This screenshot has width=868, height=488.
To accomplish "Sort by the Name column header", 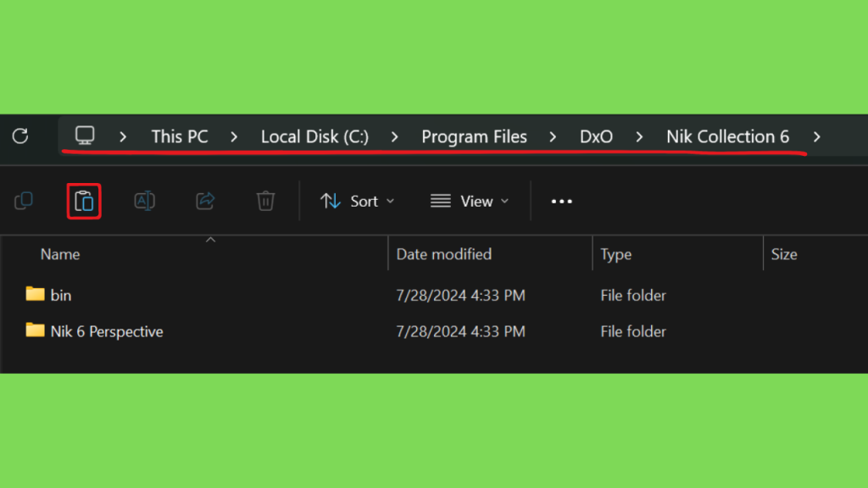I will point(60,254).
